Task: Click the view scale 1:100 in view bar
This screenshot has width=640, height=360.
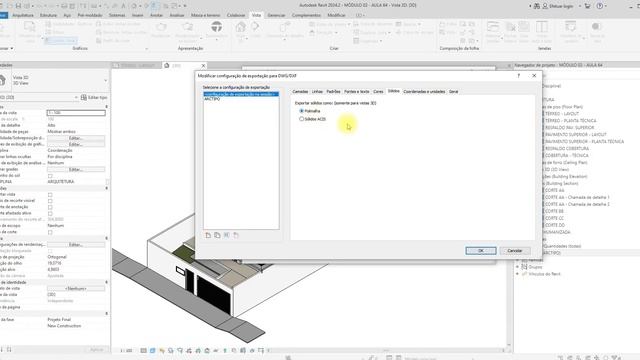Action: pos(126,351)
